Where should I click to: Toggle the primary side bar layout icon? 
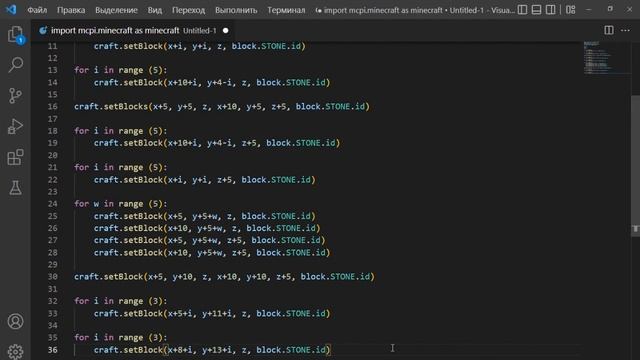[522, 10]
